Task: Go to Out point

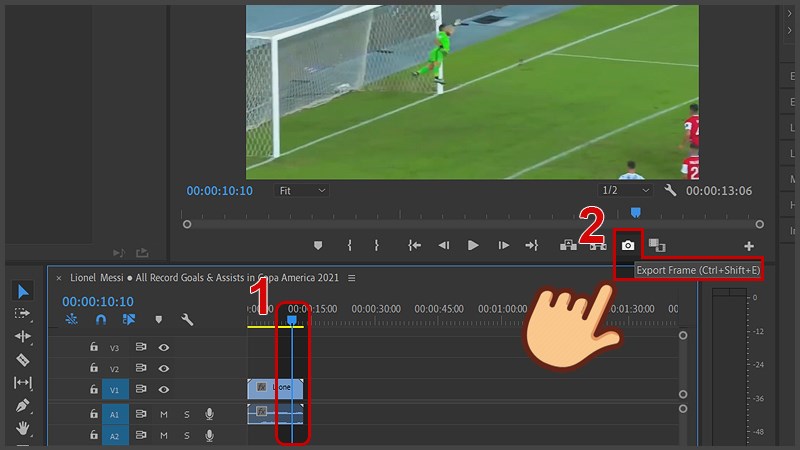Action: pos(532,246)
